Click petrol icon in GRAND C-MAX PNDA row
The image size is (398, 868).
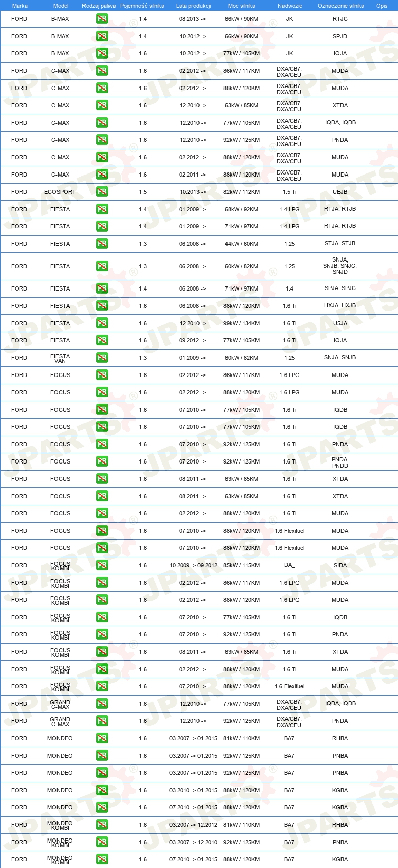[102, 721]
